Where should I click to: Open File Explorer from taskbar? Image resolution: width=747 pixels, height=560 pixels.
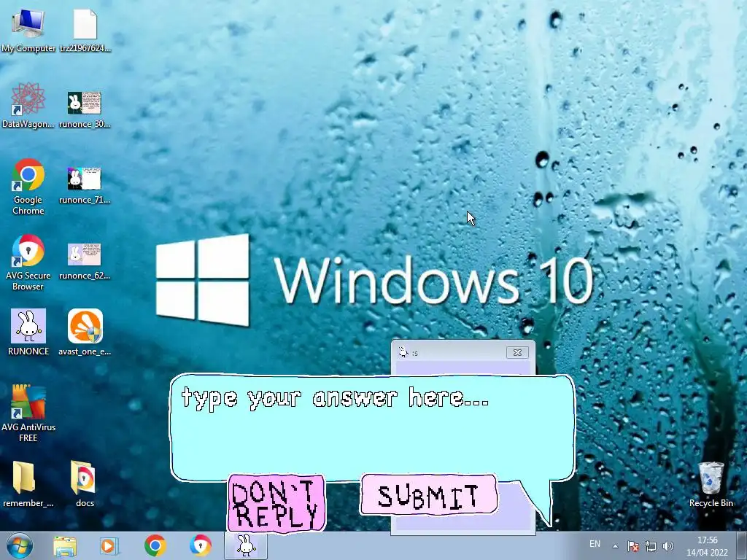[x=65, y=546]
